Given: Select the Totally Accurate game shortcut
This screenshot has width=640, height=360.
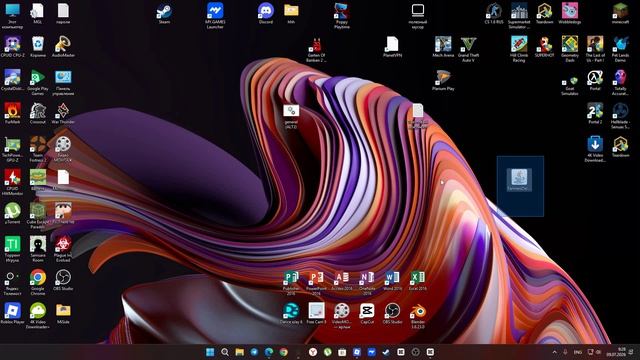Looking at the screenshot, I should (x=620, y=82).
